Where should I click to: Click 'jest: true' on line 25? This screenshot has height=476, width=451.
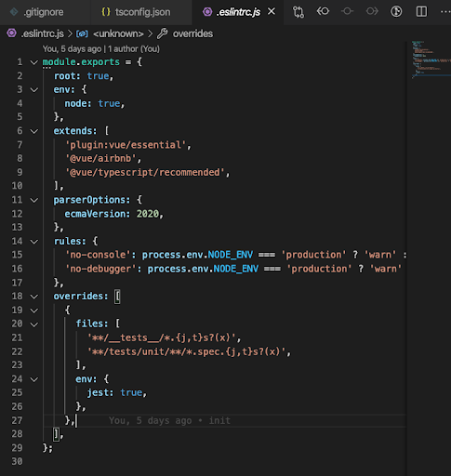click(114, 392)
